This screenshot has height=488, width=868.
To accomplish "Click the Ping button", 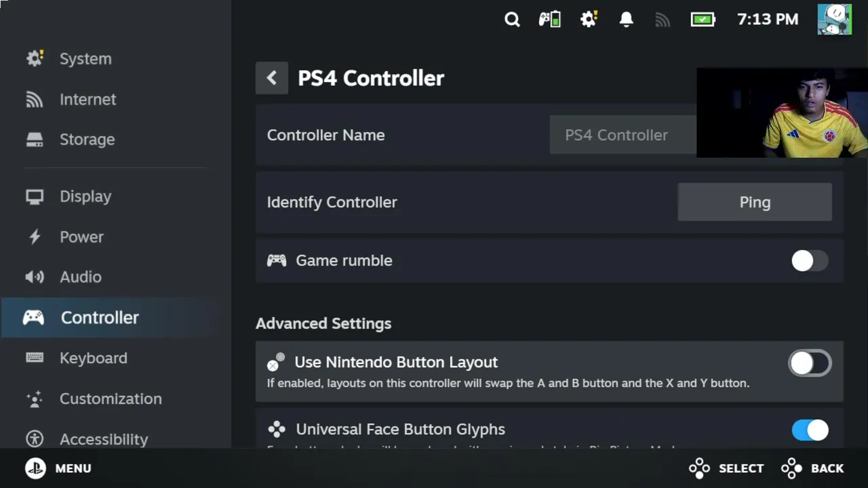I will (755, 202).
